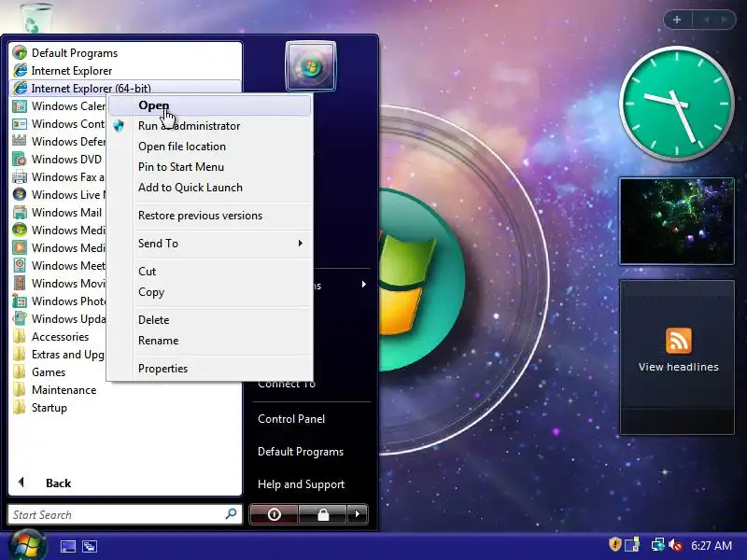This screenshot has height=560, width=747.
Task: Click the sidebar add gadget plus button
Action: (x=677, y=20)
